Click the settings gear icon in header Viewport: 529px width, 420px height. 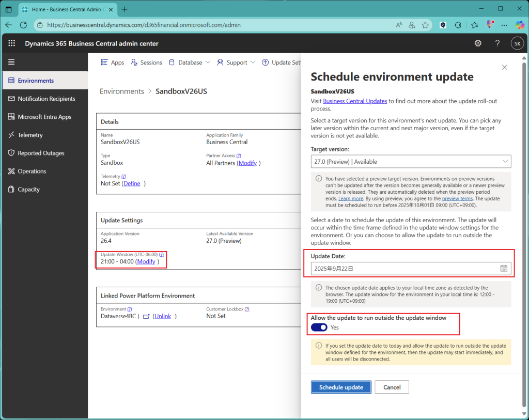478,43
